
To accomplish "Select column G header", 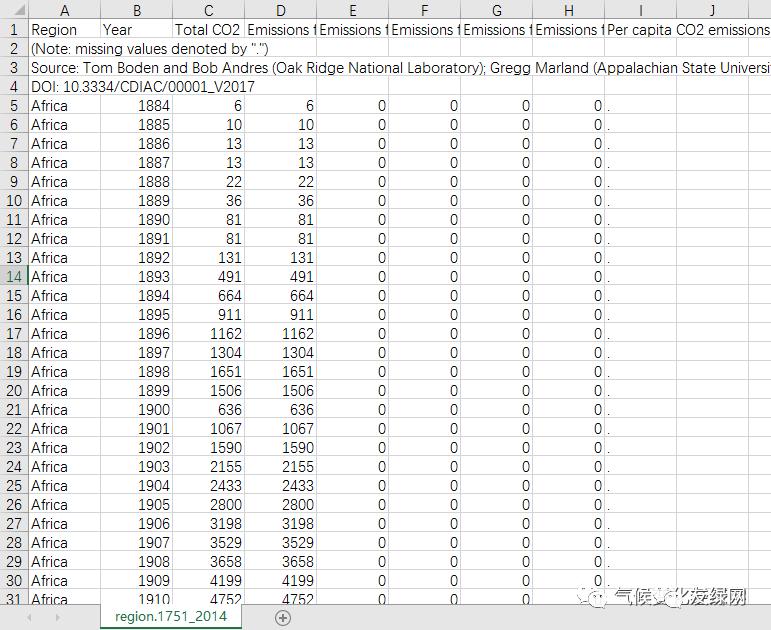I will click(x=497, y=9).
